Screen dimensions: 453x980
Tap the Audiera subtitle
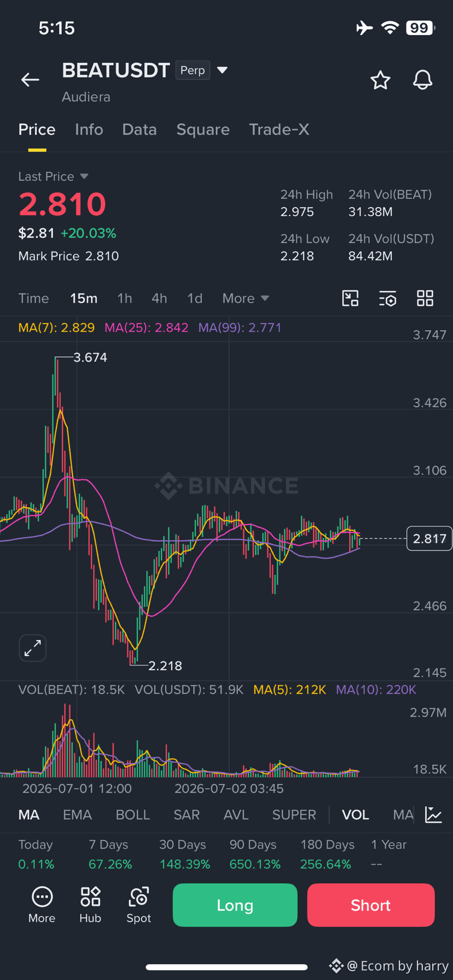click(86, 97)
